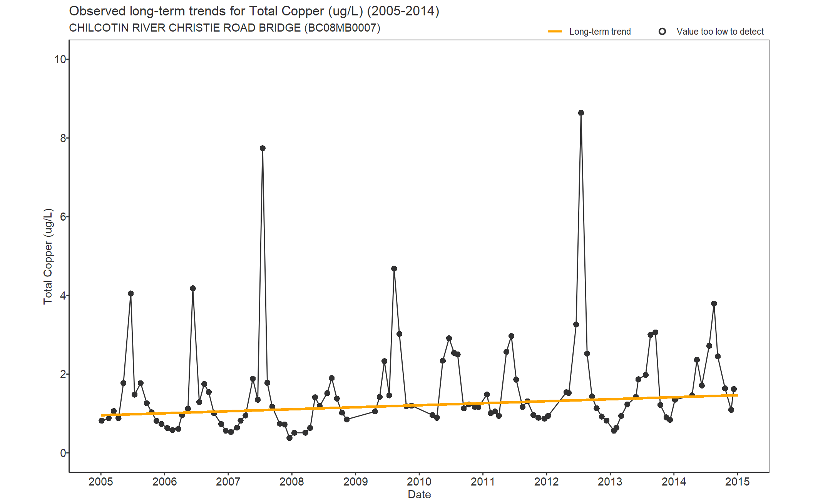
Task: Click the mid-2006 peak data point near 4.2
Action: tap(193, 288)
